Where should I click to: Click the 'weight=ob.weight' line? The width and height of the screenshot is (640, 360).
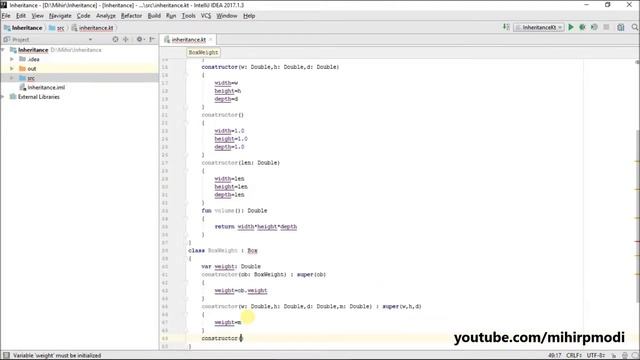point(241,291)
